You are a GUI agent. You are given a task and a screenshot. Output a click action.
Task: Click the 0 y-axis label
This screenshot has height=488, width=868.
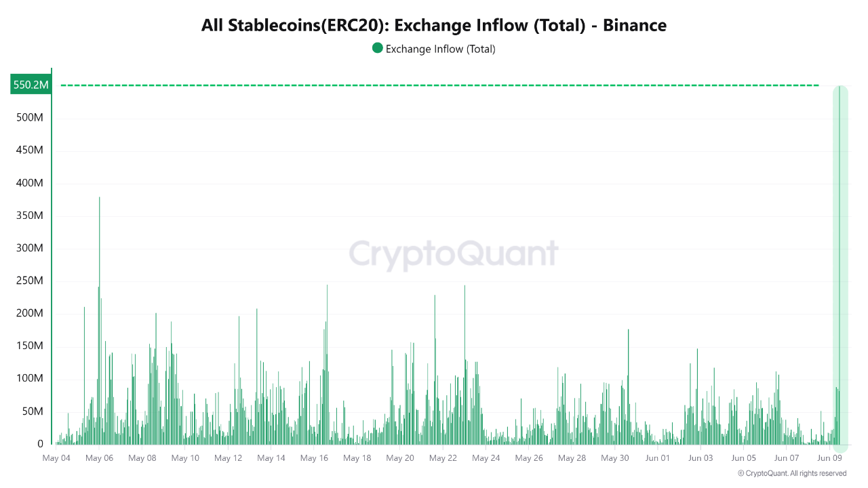[x=40, y=444]
